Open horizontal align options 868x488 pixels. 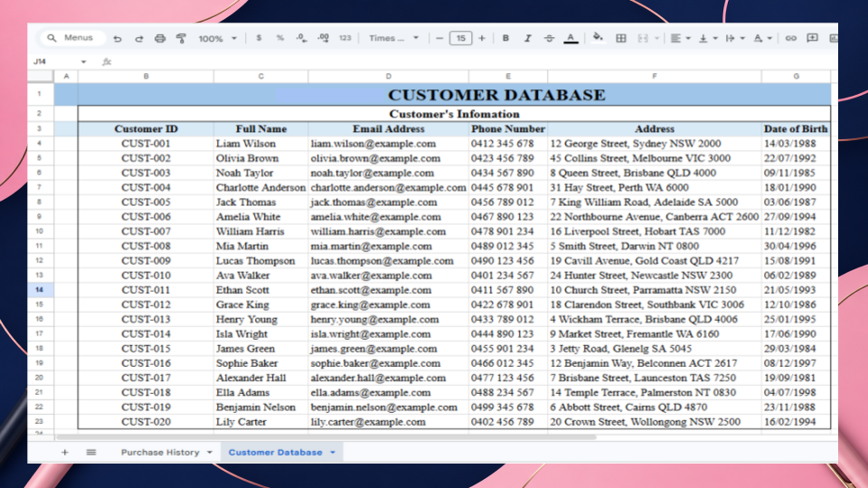point(680,38)
